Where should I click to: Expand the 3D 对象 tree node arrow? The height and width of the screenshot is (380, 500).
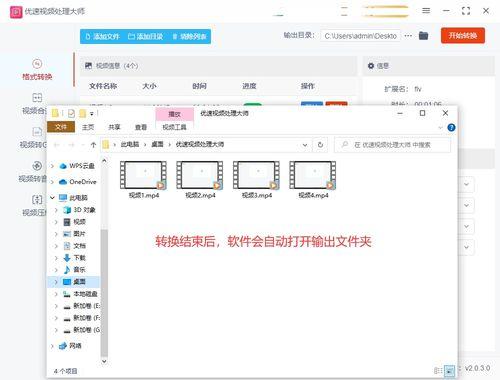point(56,210)
